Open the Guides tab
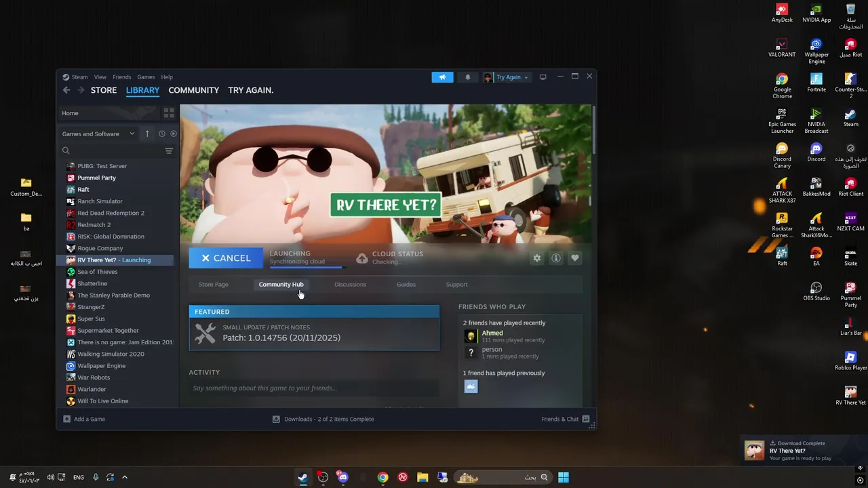The width and height of the screenshot is (868, 488). click(406, 285)
